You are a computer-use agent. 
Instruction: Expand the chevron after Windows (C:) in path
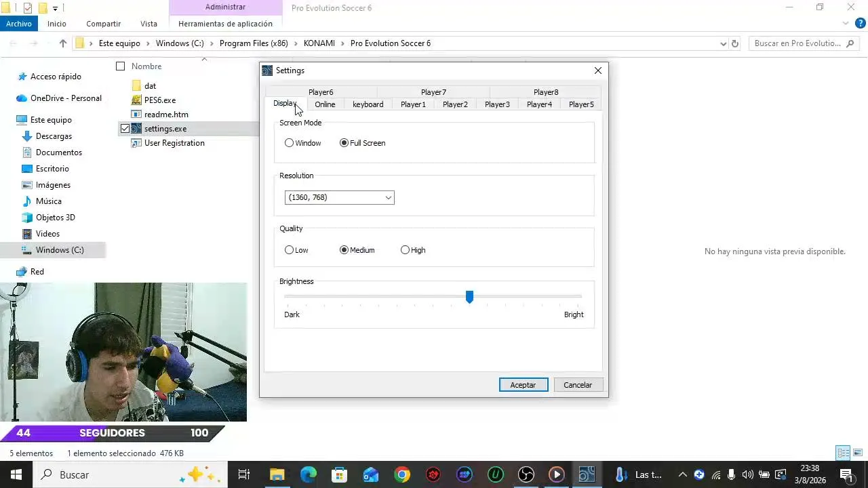(x=212, y=43)
